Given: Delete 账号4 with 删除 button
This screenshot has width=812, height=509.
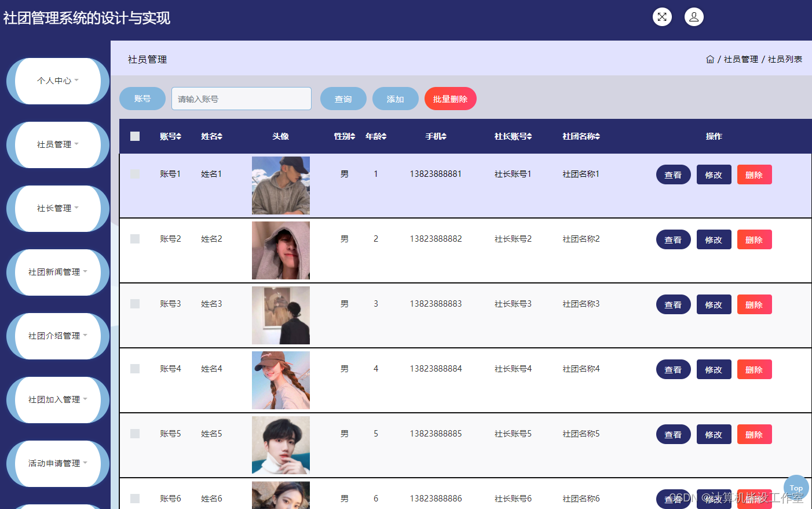Looking at the screenshot, I should [755, 369].
